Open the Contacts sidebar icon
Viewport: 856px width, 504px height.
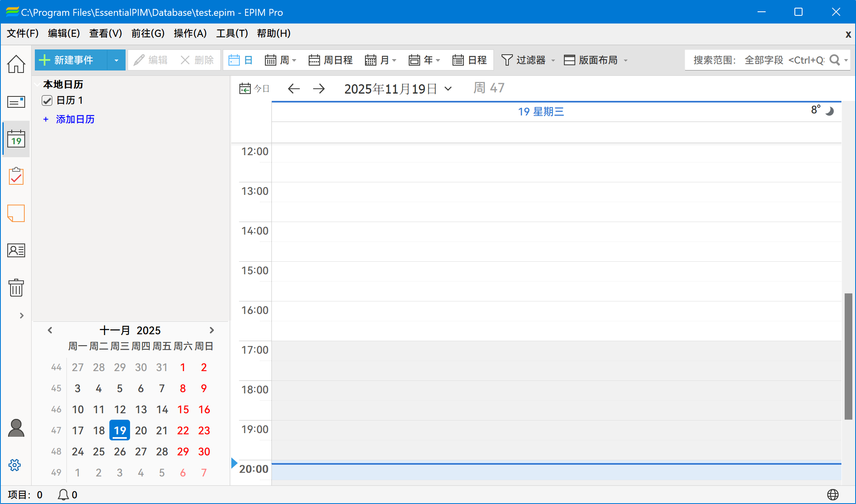pyautogui.click(x=16, y=250)
